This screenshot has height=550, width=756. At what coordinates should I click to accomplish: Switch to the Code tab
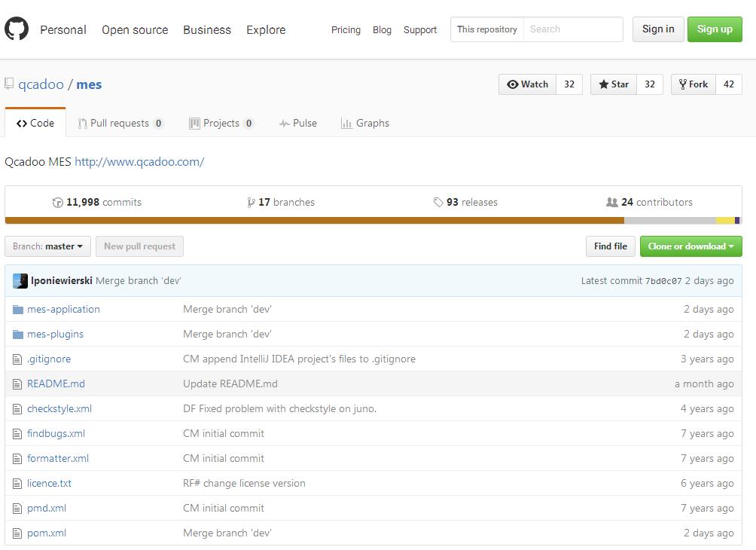(35, 123)
